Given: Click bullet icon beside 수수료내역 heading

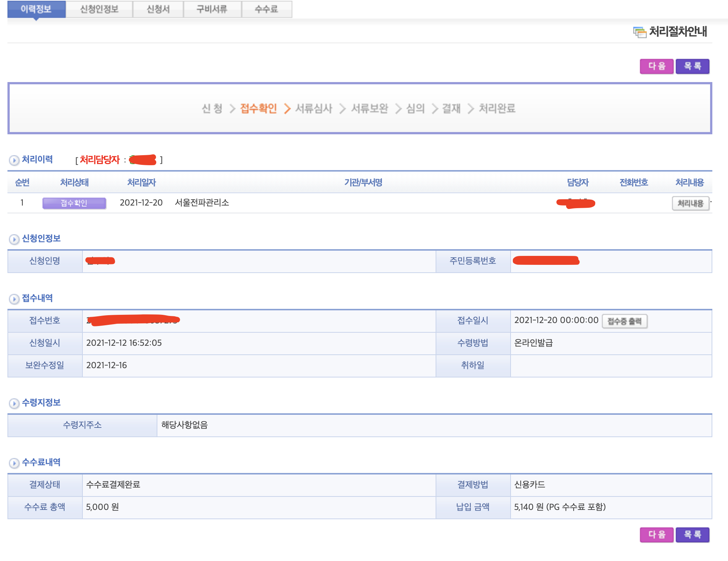Looking at the screenshot, I should click(14, 463).
